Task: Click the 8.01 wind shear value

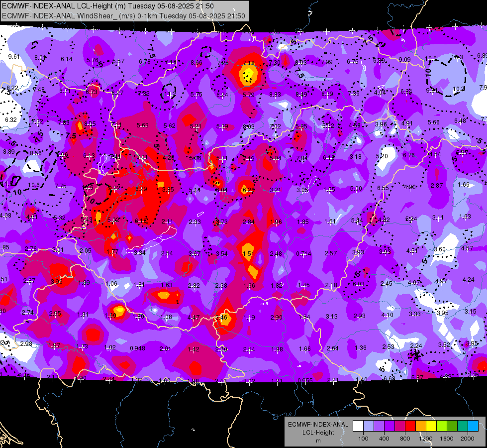Action: point(40,58)
